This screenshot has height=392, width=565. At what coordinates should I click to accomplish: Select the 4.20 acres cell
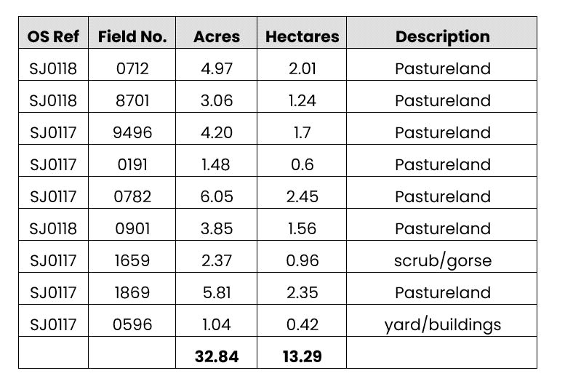217,133
